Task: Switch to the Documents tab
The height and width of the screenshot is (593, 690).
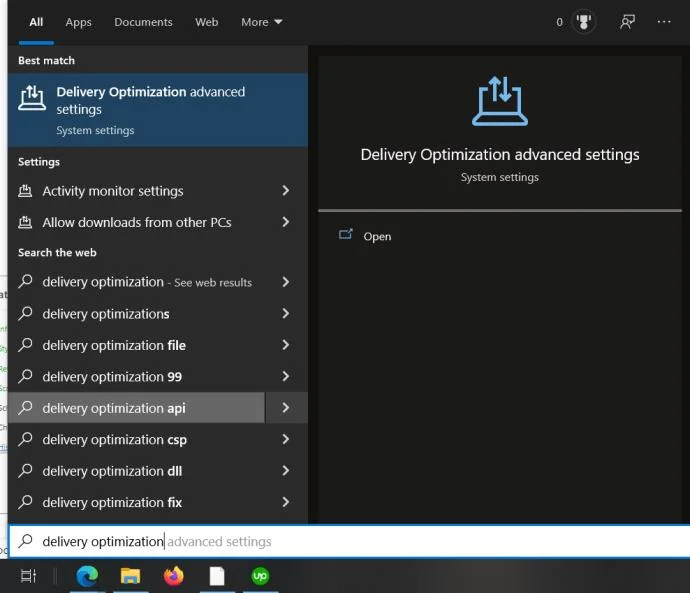Action: tap(143, 22)
